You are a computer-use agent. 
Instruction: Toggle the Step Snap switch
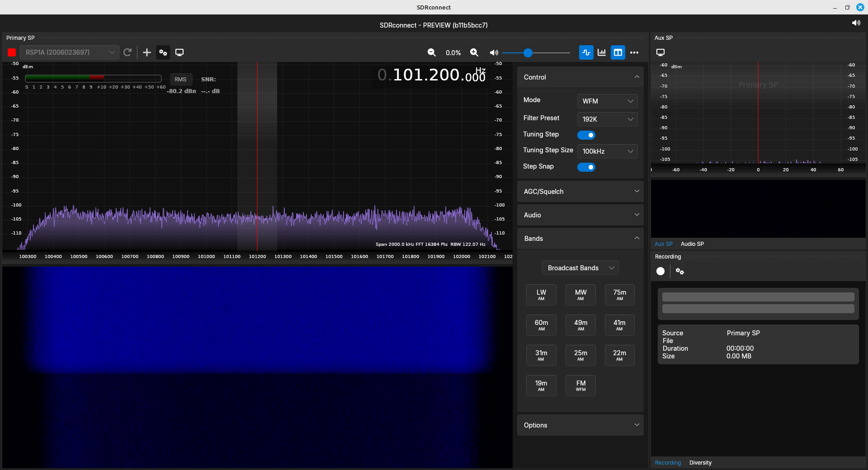(x=586, y=167)
